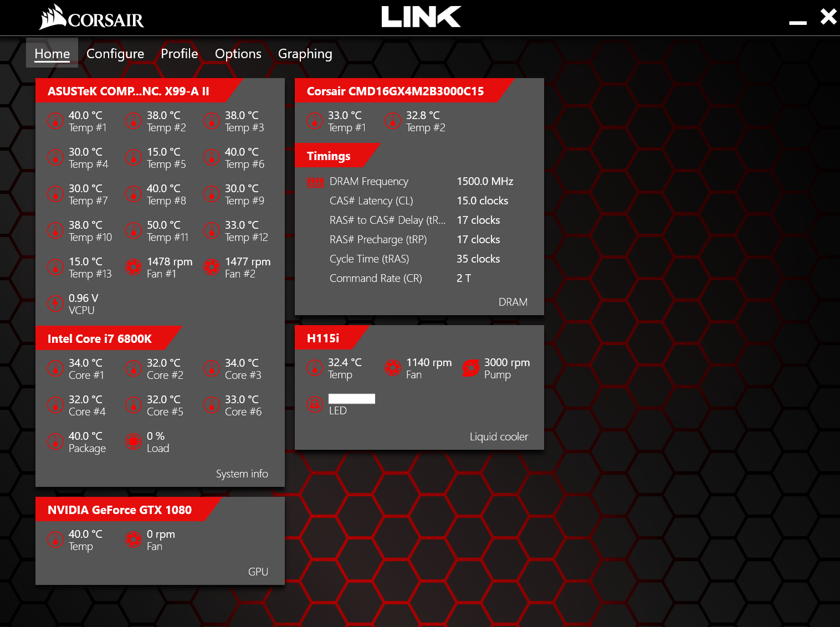Click the DRAM Temp #2 thermometer icon

pos(393,121)
